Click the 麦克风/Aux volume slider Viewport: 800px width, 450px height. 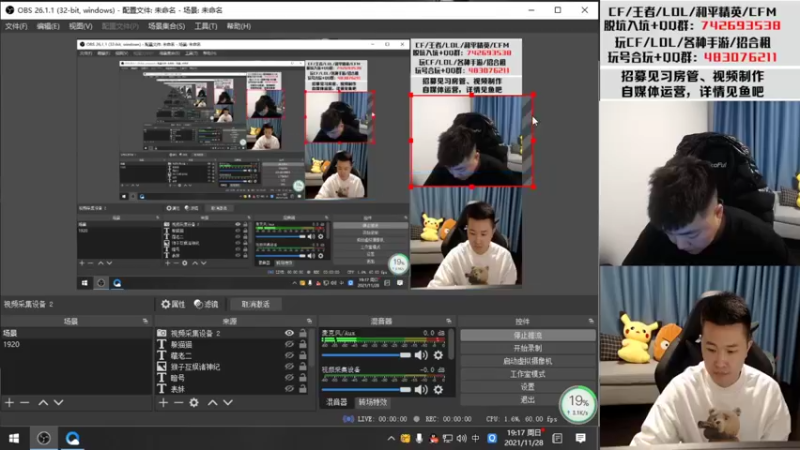coord(366,355)
